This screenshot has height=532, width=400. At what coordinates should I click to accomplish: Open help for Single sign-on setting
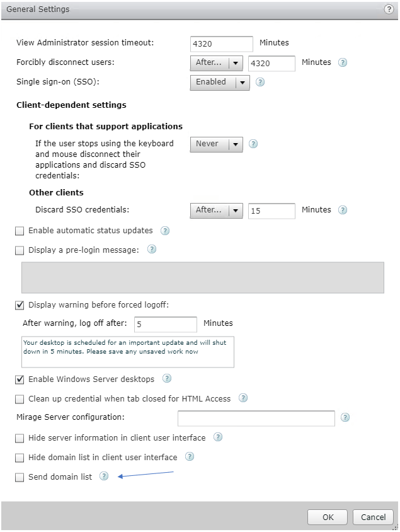coord(260,82)
